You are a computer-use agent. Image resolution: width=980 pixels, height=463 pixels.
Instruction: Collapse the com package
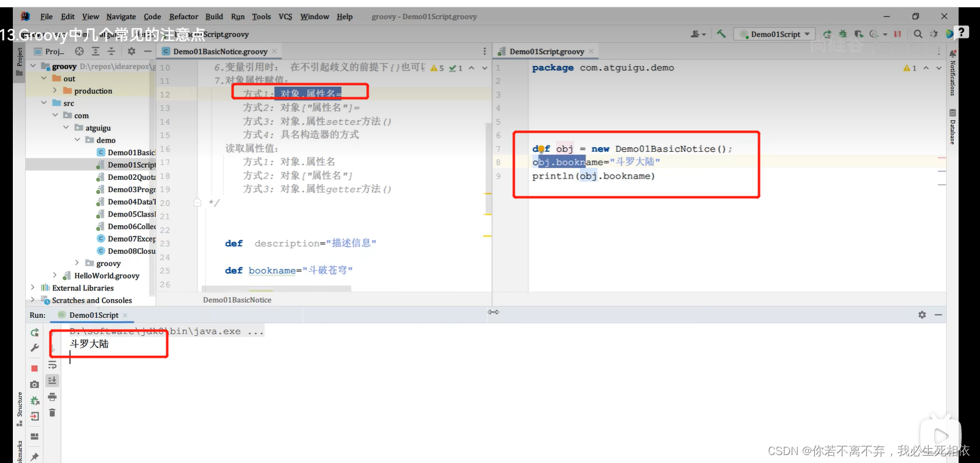click(x=55, y=115)
